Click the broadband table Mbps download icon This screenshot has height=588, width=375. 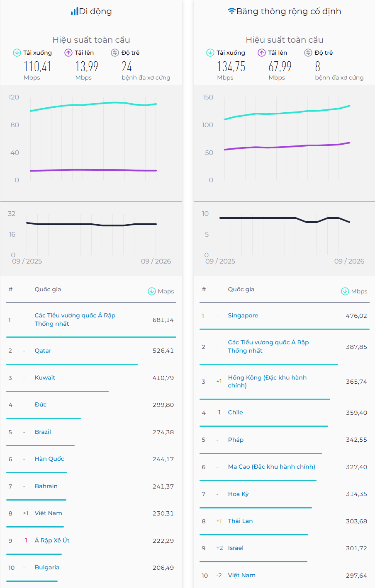(x=345, y=291)
